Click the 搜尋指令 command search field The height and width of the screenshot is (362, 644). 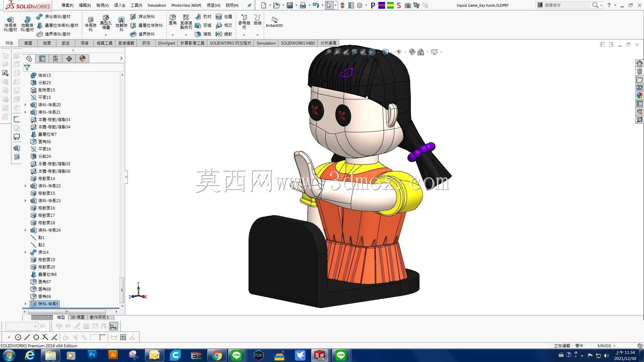[567, 5]
